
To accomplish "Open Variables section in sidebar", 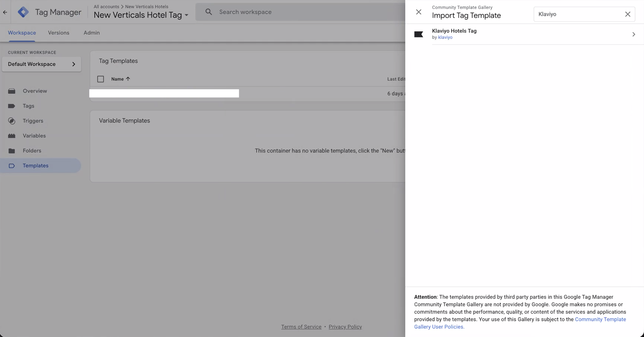I will click(x=34, y=136).
